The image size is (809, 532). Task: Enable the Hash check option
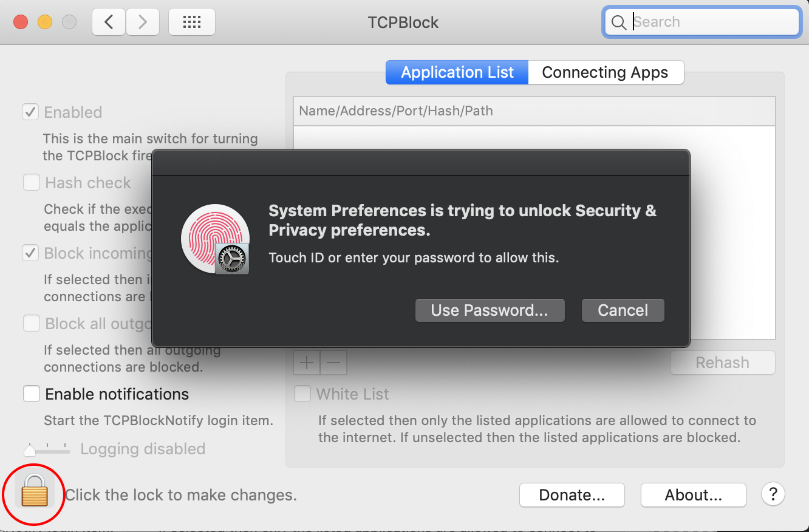[30, 182]
